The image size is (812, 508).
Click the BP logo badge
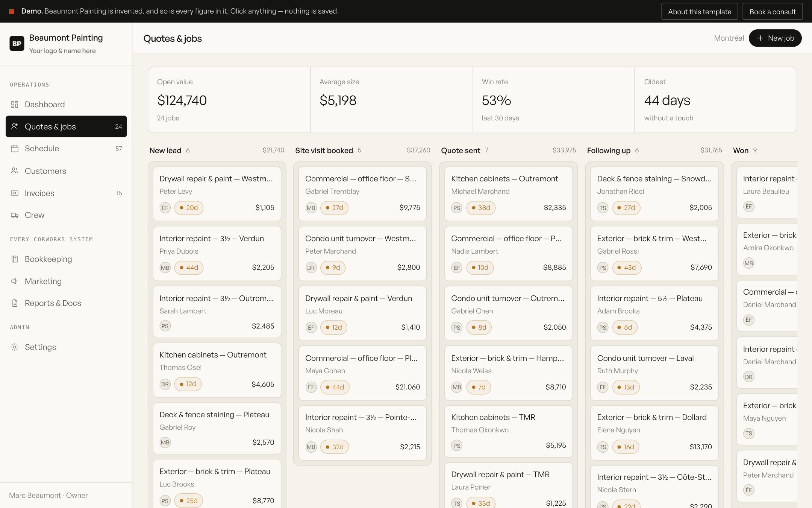(x=17, y=43)
